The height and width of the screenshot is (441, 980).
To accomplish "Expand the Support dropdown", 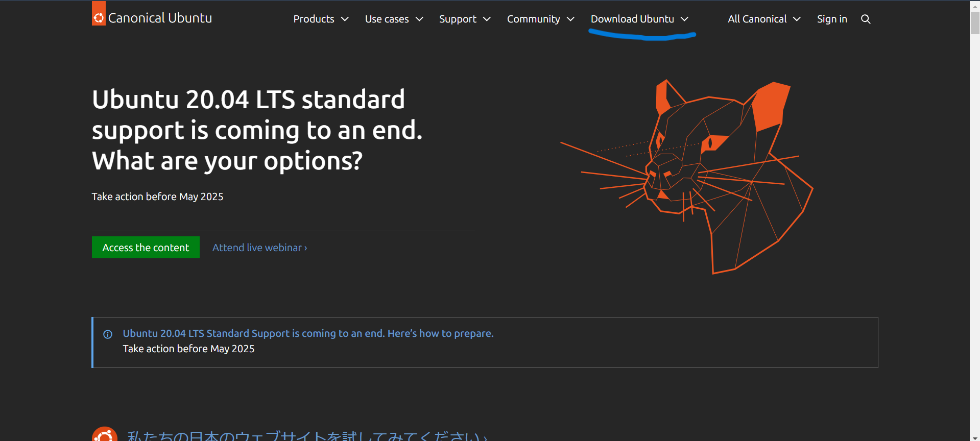I will coord(464,19).
